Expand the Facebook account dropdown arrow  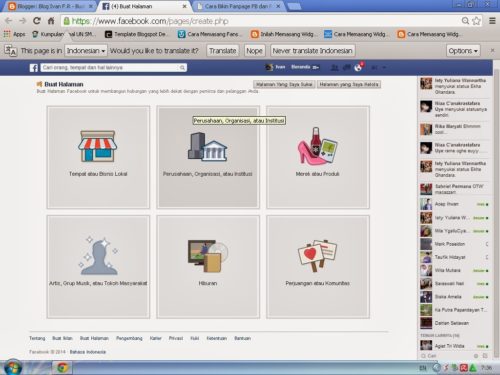point(384,68)
